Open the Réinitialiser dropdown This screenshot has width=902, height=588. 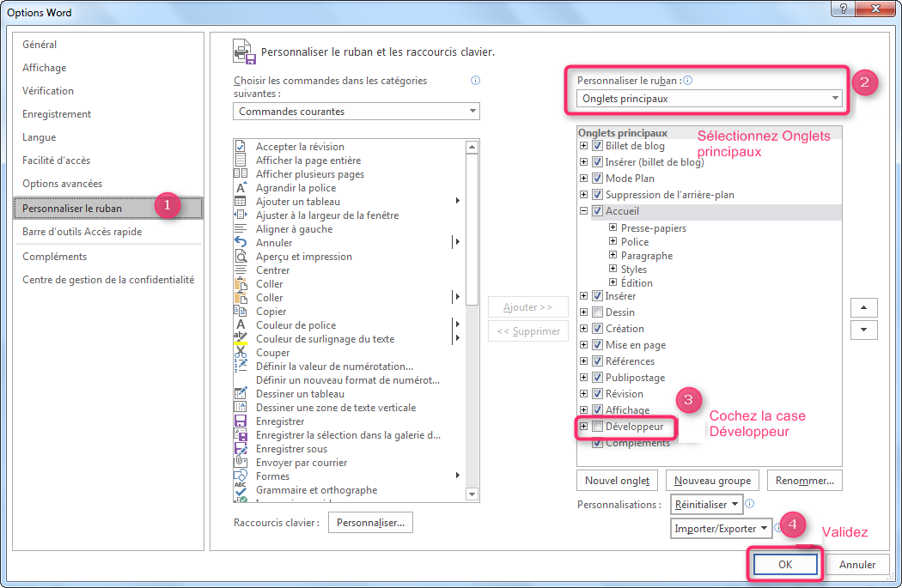point(706,505)
